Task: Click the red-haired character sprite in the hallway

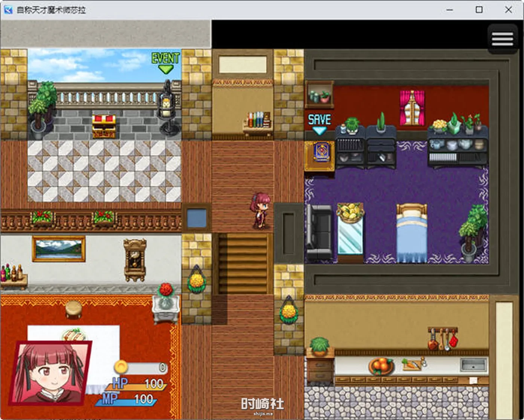Action: pos(261,210)
